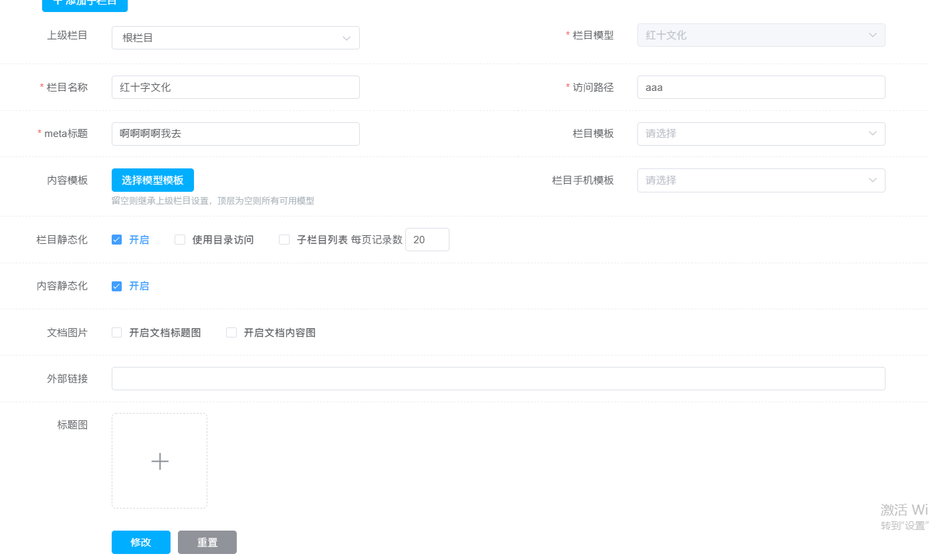Click the 每页记录数 label text
The width and height of the screenshot is (929, 560).
(x=377, y=240)
